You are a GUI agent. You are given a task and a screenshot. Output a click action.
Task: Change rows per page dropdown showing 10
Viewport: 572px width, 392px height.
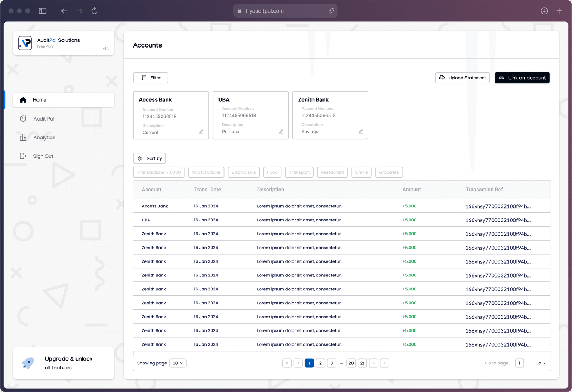click(178, 363)
